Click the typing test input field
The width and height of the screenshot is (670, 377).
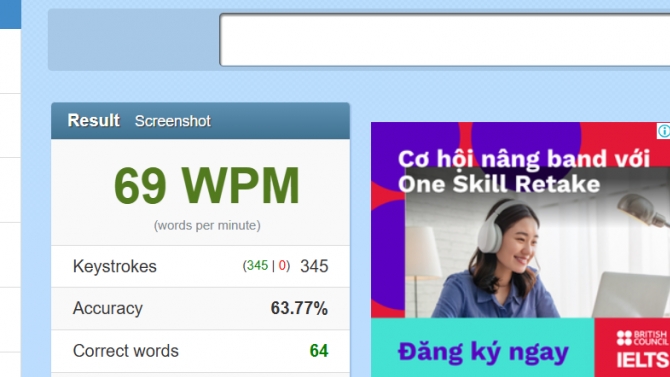click(445, 40)
